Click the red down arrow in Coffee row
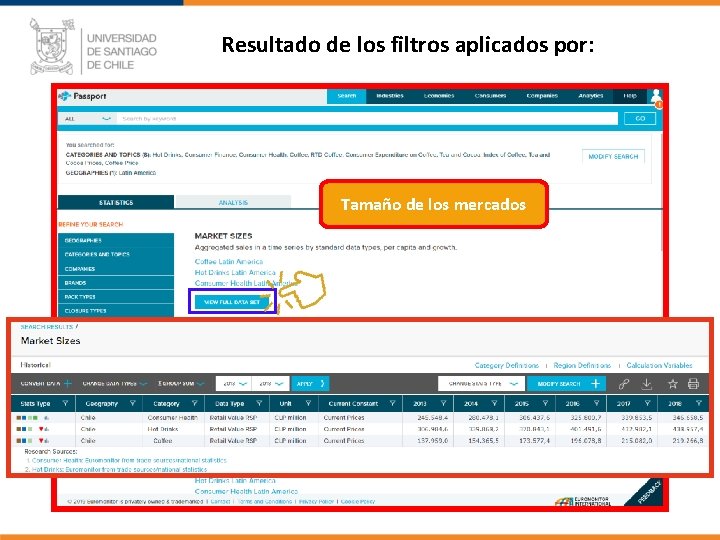 pyautogui.click(x=41, y=441)
